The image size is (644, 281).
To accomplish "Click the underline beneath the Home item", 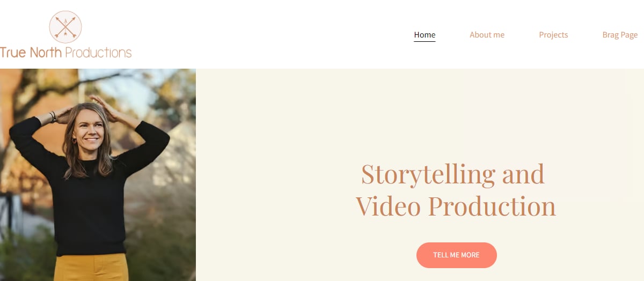I will click(425, 41).
